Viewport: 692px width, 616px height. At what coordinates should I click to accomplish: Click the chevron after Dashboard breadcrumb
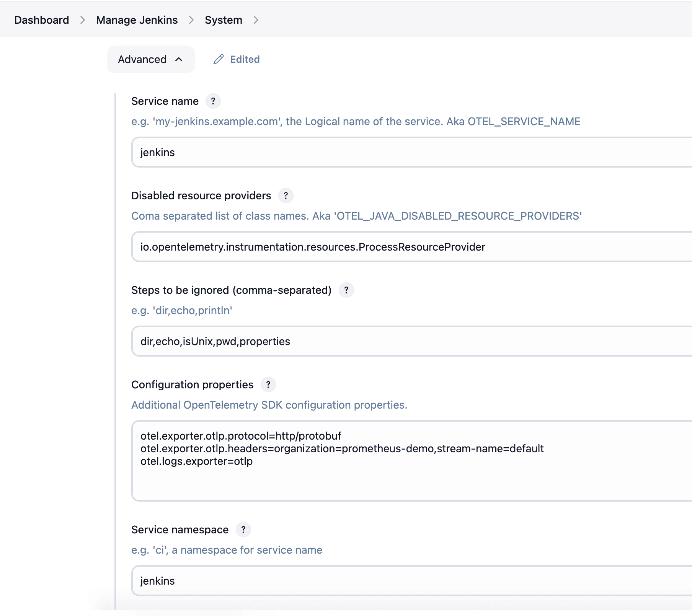point(82,20)
